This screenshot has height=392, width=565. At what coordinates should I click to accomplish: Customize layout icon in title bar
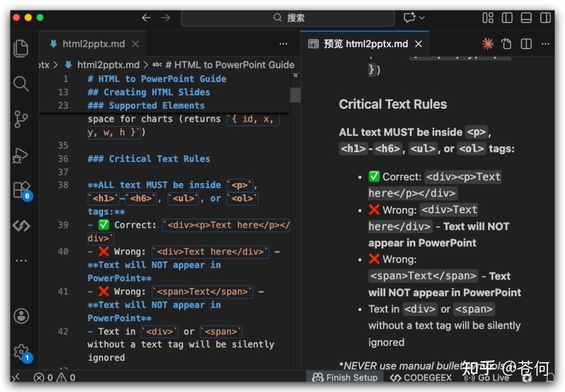point(488,18)
